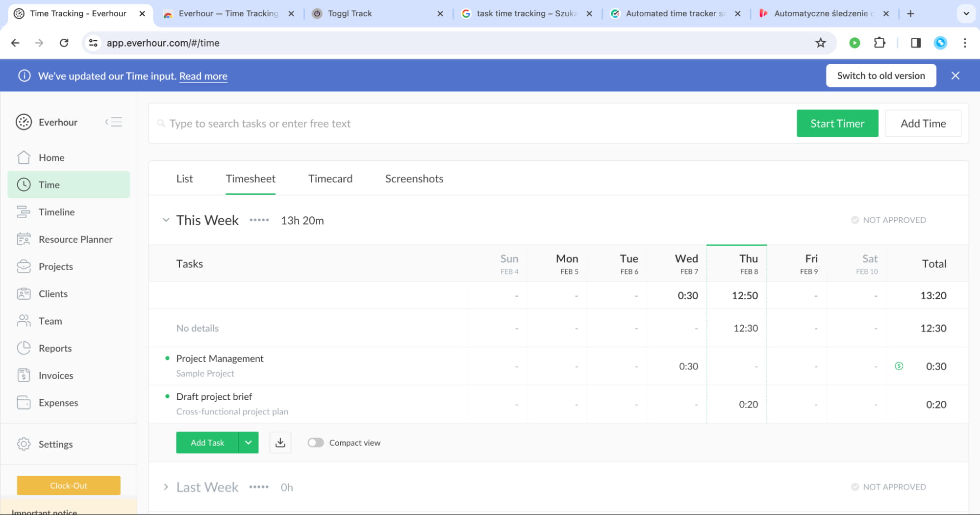Select the Reports icon in sidebar
The width and height of the screenshot is (980, 515).
click(x=24, y=348)
